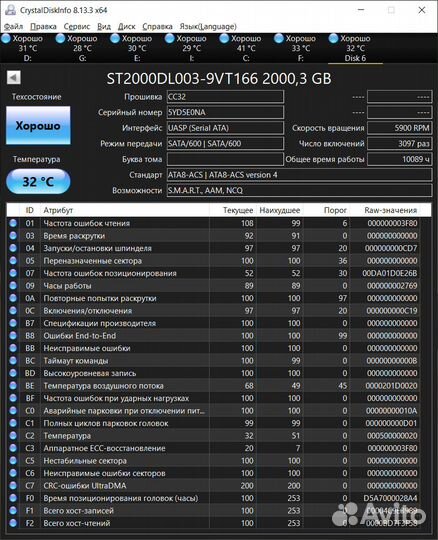
Task: Click the 32 °C temperature button
Action: (38, 181)
